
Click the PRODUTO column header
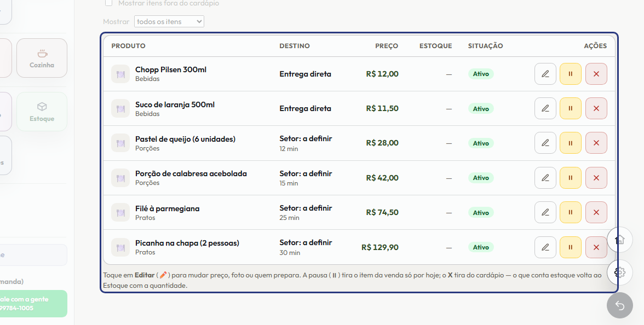[x=128, y=46]
